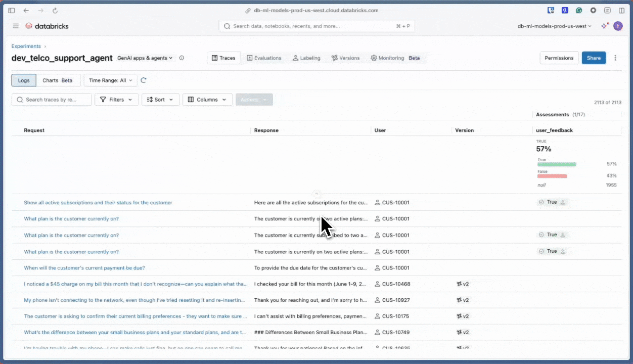
Task: Open trace about confirming current billing preferences
Action: point(135,316)
